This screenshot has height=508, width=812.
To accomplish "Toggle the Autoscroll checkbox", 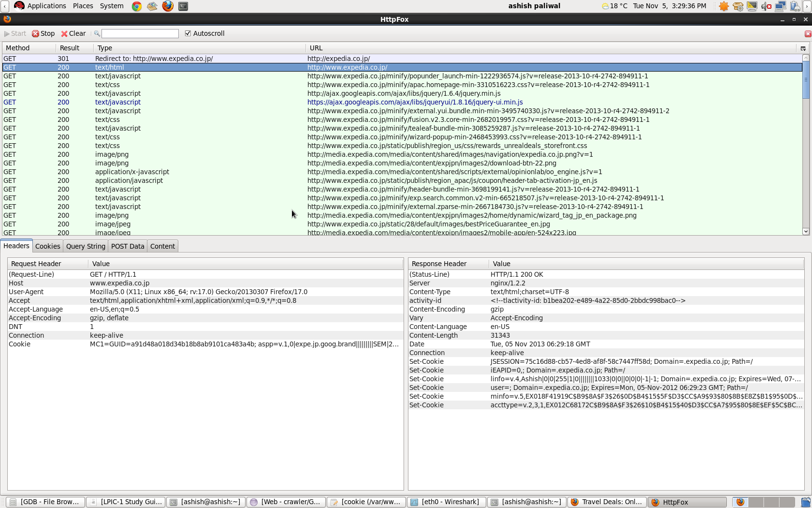I will click(x=188, y=33).
